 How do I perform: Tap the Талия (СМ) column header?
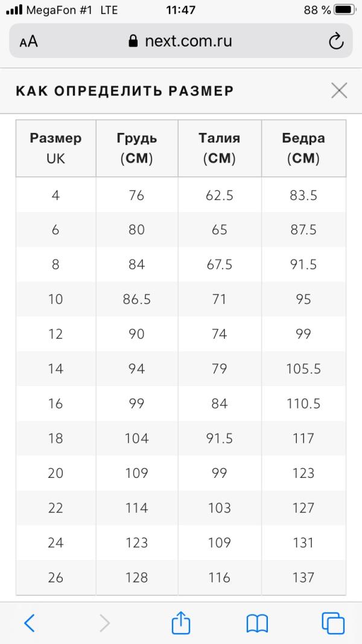tap(220, 148)
